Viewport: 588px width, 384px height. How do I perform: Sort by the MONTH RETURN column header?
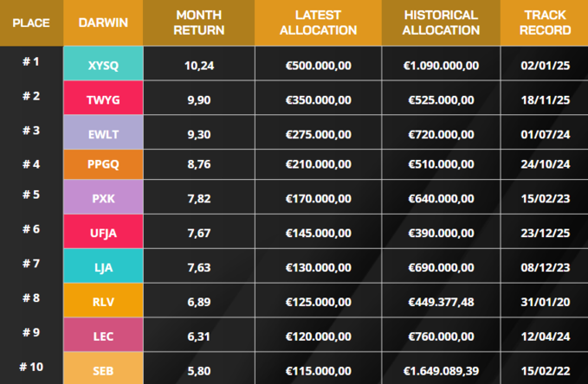[x=199, y=22]
